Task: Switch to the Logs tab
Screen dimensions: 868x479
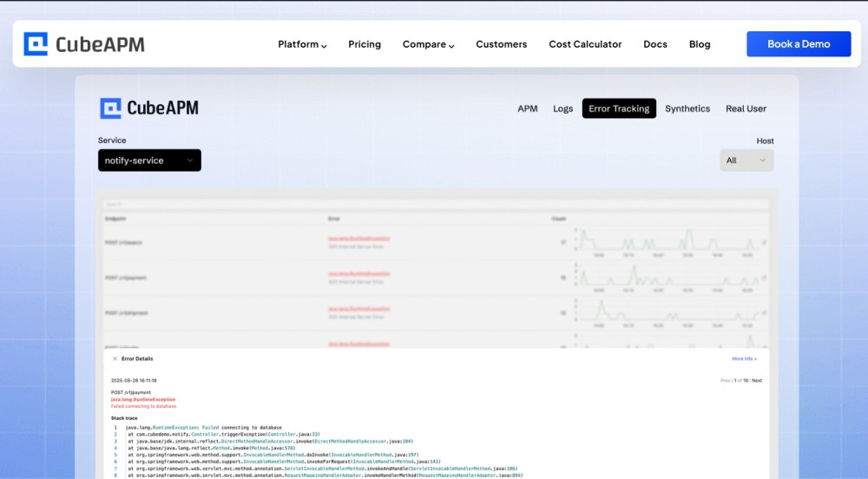Action: click(x=563, y=108)
